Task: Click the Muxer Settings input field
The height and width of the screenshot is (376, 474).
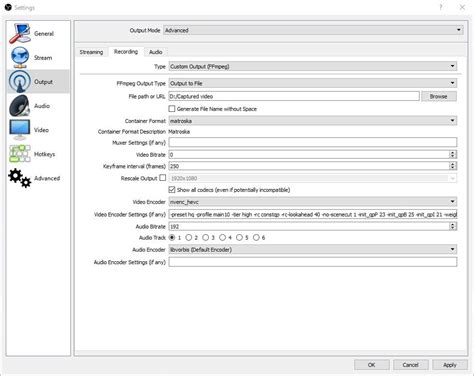Action: point(313,142)
